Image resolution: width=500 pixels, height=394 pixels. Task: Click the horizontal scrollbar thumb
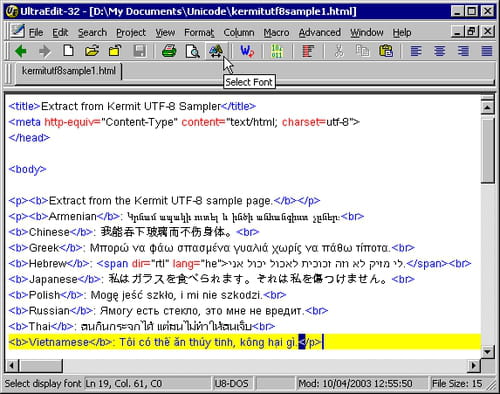40,366
